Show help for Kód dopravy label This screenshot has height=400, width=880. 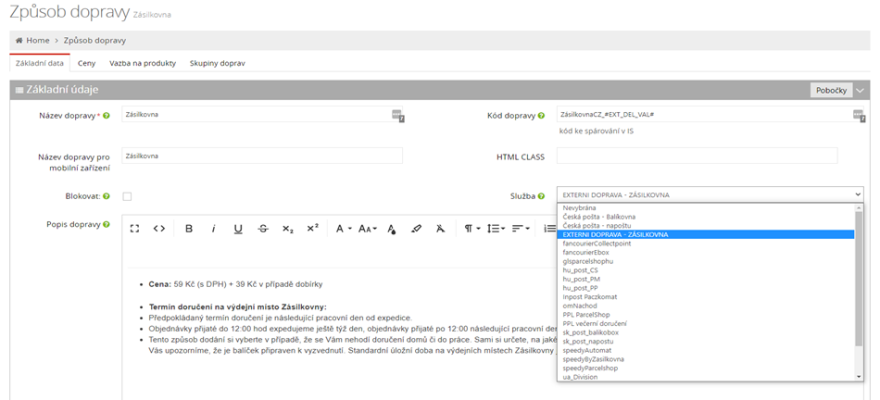[x=541, y=116]
